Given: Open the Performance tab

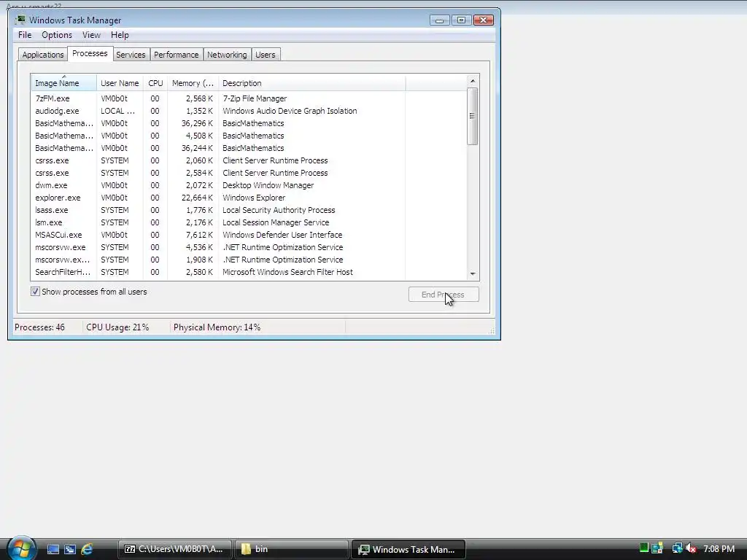Looking at the screenshot, I should [176, 55].
